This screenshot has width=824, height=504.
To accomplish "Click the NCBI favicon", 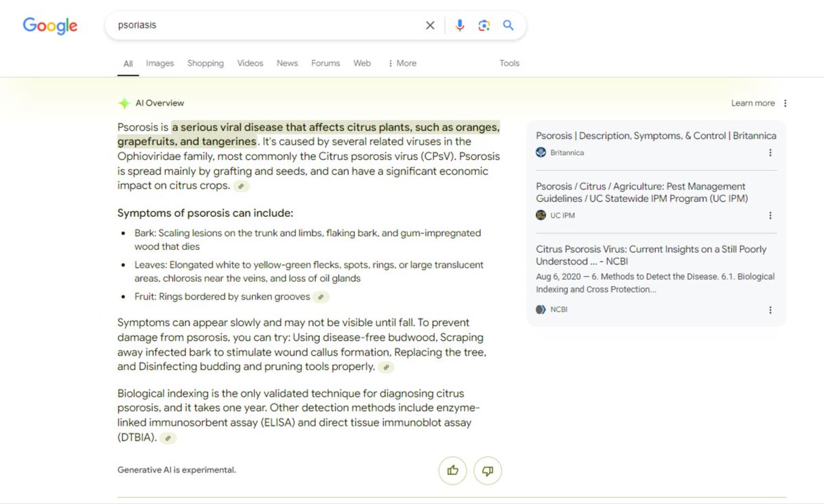I will tap(541, 310).
